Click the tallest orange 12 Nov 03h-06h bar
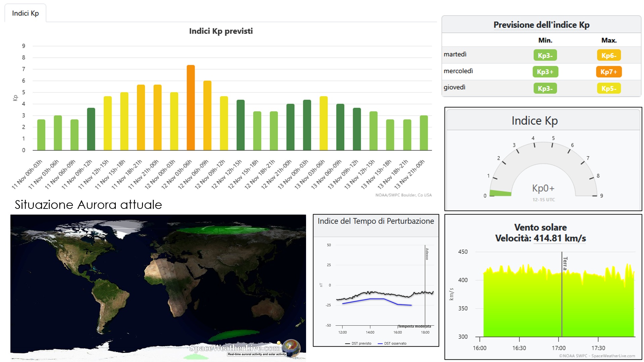Image resolution: width=644 pixels, height=362 pixels. click(x=191, y=107)
